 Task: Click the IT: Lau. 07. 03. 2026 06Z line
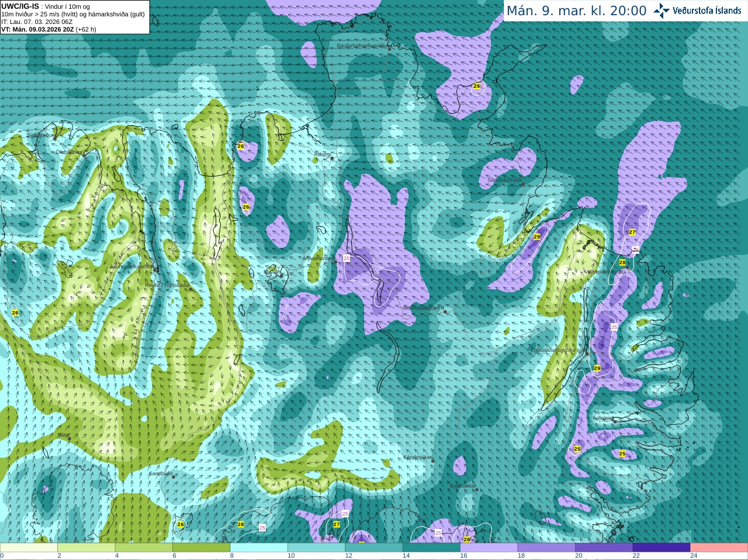click(x=37, y=22)
